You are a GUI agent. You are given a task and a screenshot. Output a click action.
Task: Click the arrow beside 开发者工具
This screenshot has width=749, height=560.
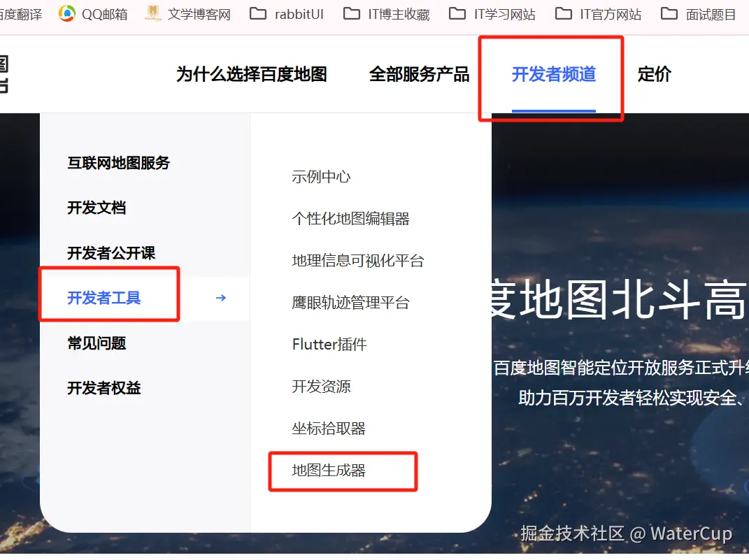point(221,298)
